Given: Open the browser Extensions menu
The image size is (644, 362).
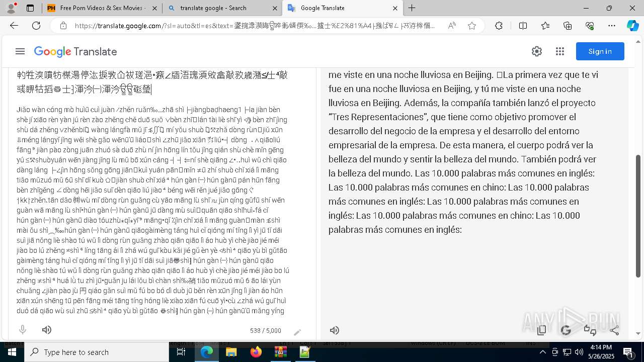Looking at the screenshot, I should tap(499, 26).
